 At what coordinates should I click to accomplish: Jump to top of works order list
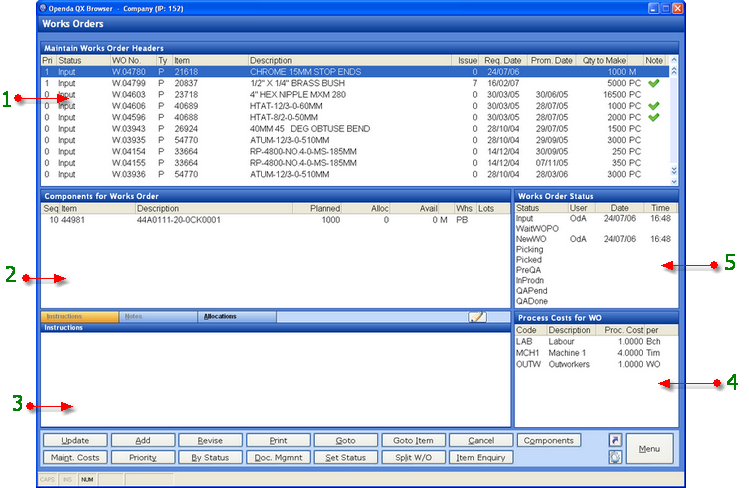coord(674,71)
